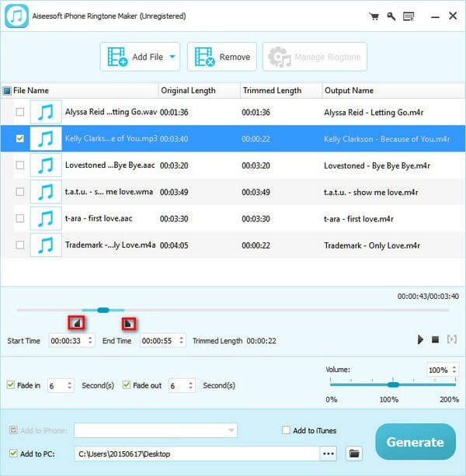The width and height of the screenshot is (466, 476).
Task: Select 'Alyssa Reid - Letting Go.m4r' output name
Action: click(374, 113)
